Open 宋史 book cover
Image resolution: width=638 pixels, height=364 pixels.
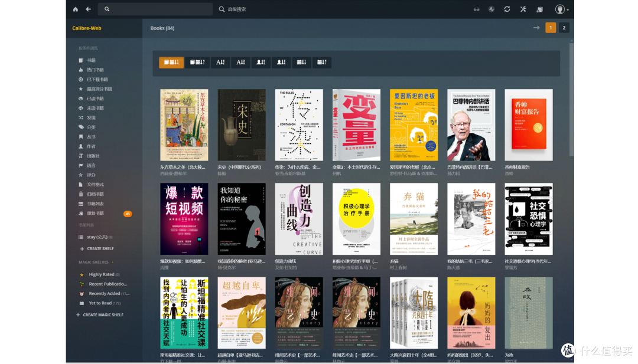pyautogui.click(x=241, y=124)
